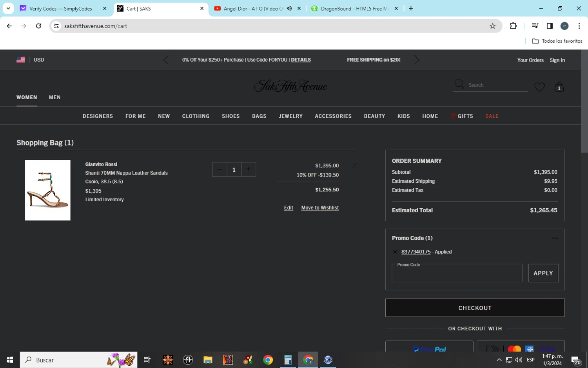This screenshot has height=368, width=588.
Task: Open the tab search dropdown arrow
Action: tap(8, 8)
